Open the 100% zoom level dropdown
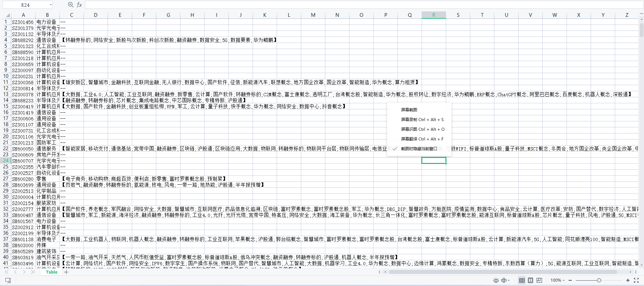The height and width of the screenshot is (286, 644). pos(557,280)
